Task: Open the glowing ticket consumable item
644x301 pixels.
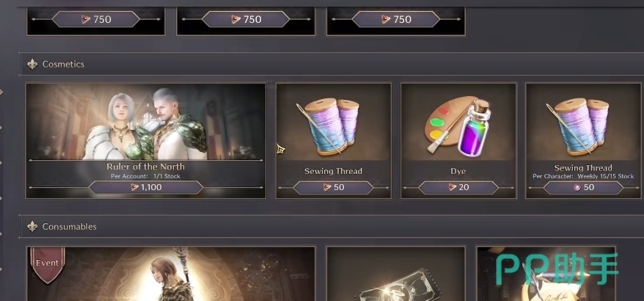Action: (396, 273)
